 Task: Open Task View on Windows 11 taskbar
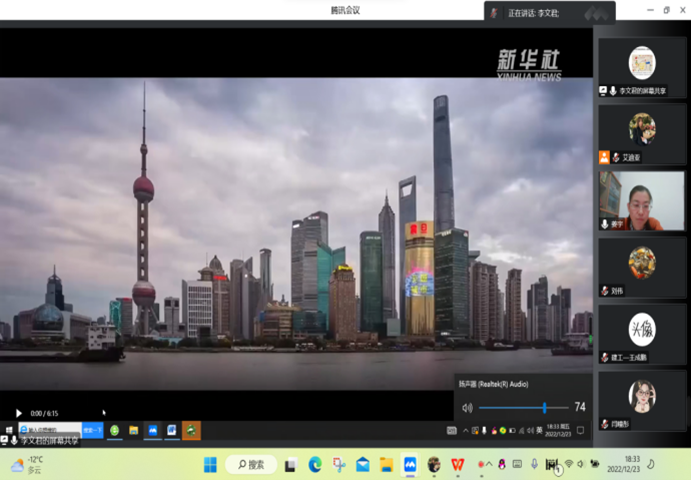coord(290,465)
